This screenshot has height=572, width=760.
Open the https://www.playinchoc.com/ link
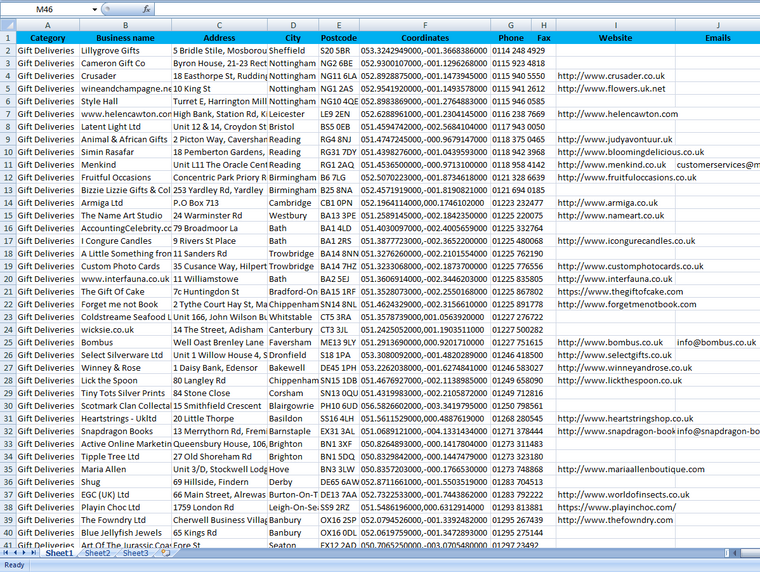point(617,508)
